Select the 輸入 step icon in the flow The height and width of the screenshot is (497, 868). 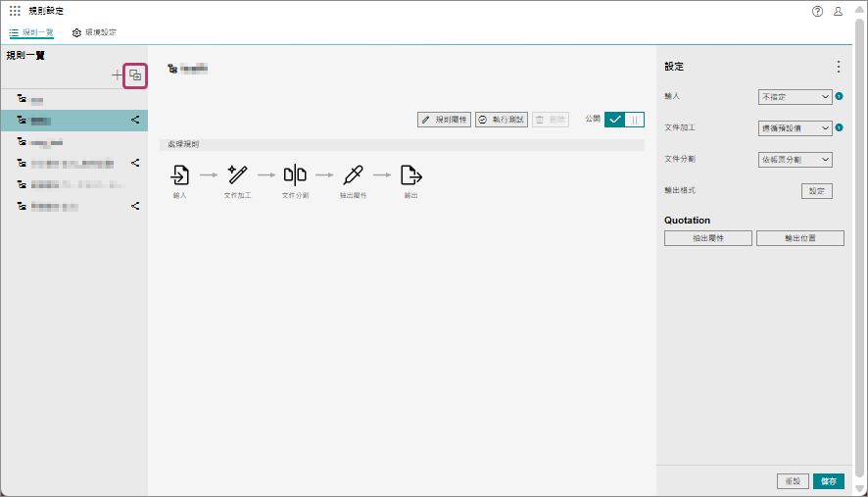click(x=180, y=175)
